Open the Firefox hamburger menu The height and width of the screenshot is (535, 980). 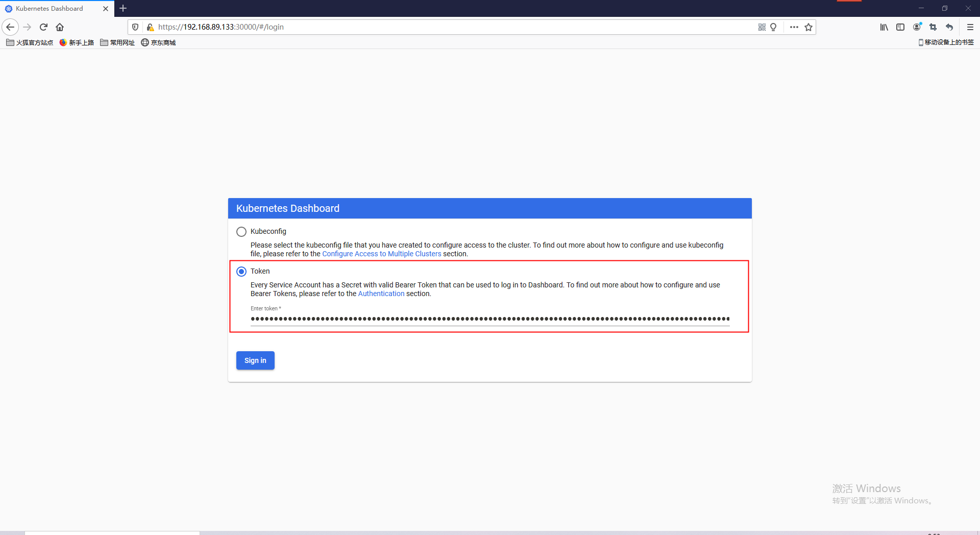(970, 27)
